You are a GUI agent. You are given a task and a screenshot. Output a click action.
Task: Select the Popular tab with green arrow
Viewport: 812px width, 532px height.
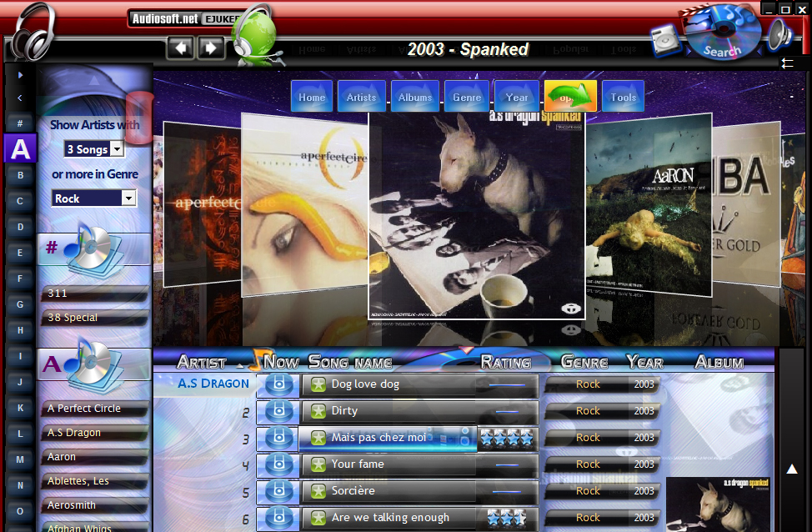pyautogui.click(x=570, y=97)
